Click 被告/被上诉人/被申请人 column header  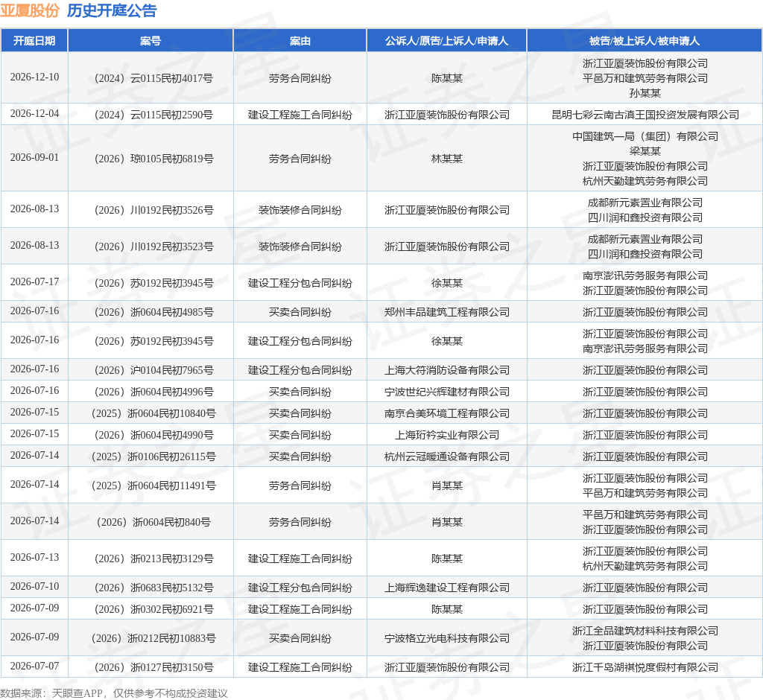click(645, 41)
